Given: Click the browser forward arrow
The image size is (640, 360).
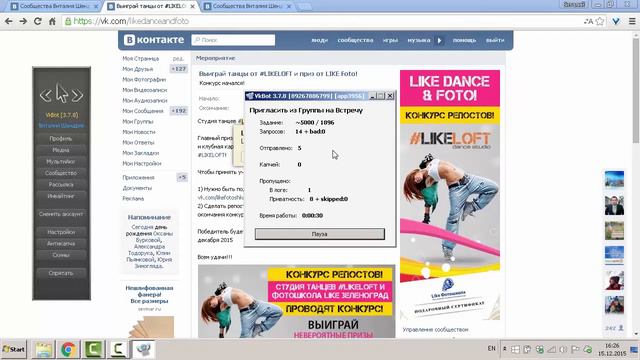Looking at the screenshot, I should coord(23,21).
